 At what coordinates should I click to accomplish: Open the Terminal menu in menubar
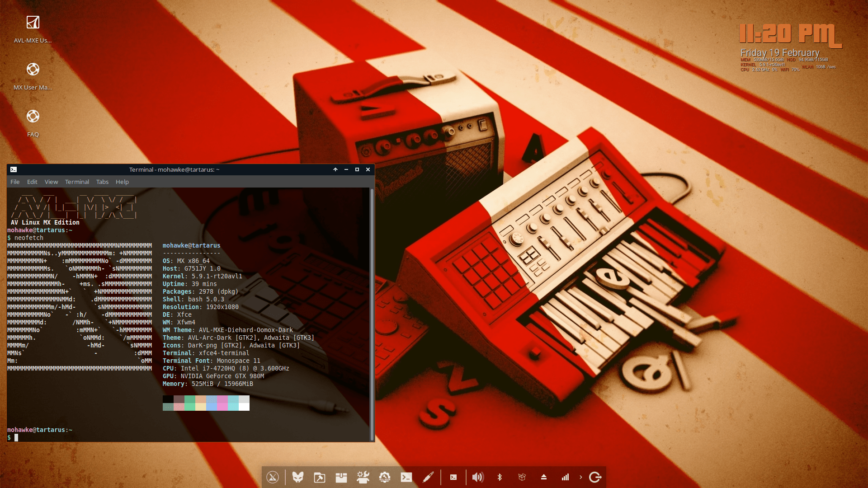click(x=77, y=182)
